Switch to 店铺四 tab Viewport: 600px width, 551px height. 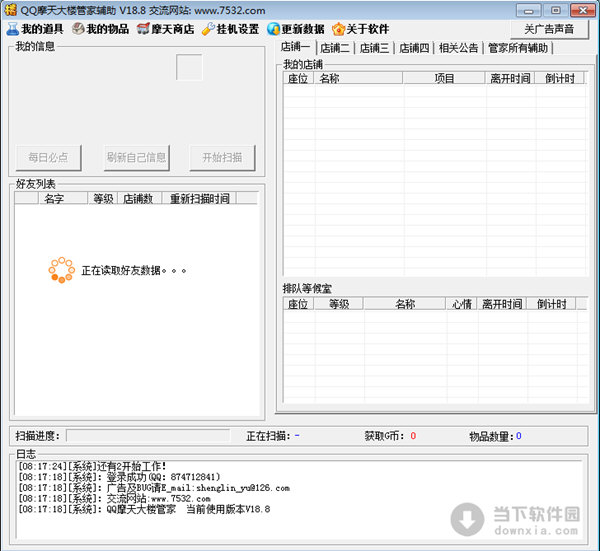pos(414,48)
